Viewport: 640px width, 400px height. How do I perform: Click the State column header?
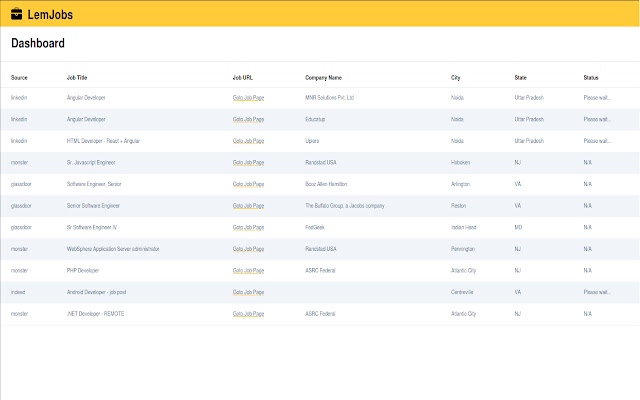pyautogui.click(x=520, y=78)
